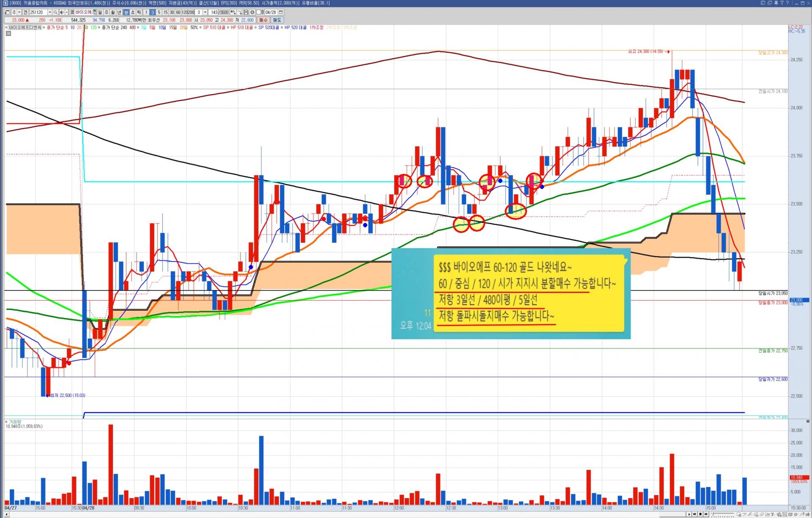Expand the interval value dropdown arrow
812x518 pixels.
(205, 12)
